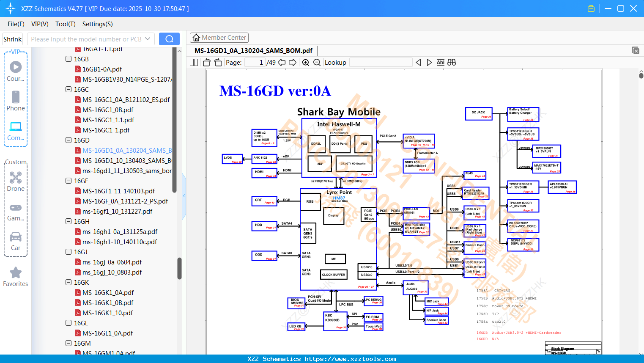
Task: Toggle two-page view layout icon
Action: coord(194,63)
